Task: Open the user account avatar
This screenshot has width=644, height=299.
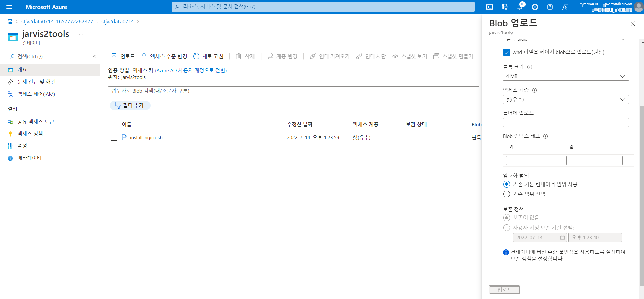Action: tap(639, 7)
